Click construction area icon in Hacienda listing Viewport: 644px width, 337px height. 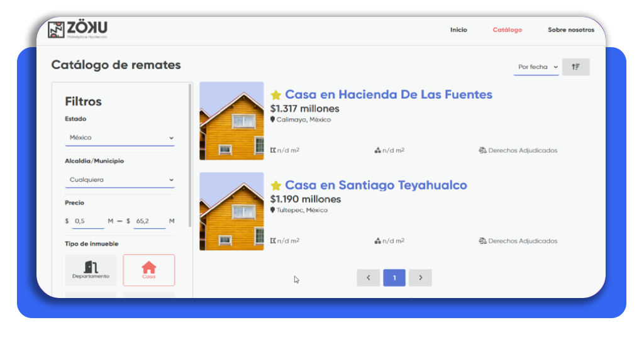(377, 150)
